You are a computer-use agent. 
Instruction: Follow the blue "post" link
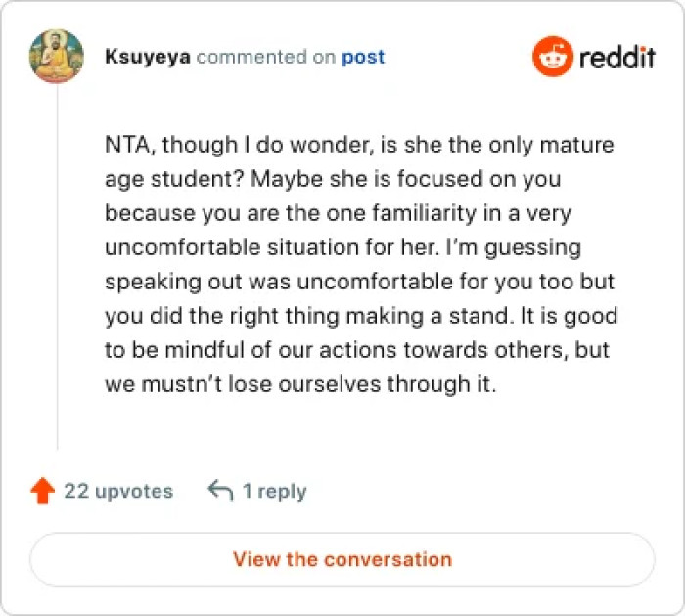coord(363,57)
